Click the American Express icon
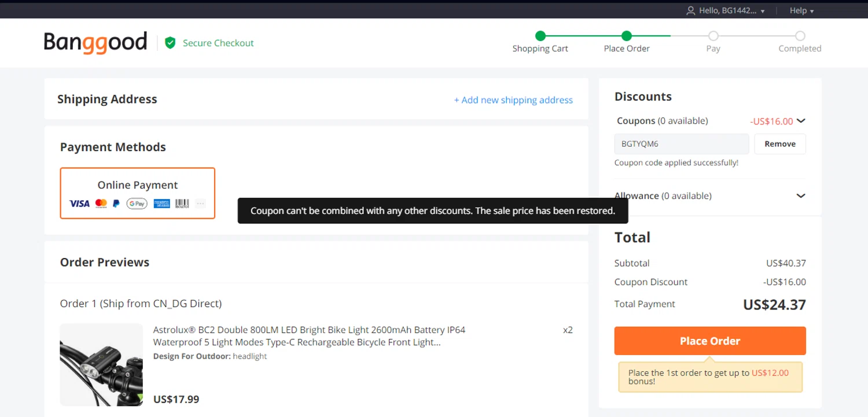This screenshot has width=868, height=417. (x=162, y=204)
